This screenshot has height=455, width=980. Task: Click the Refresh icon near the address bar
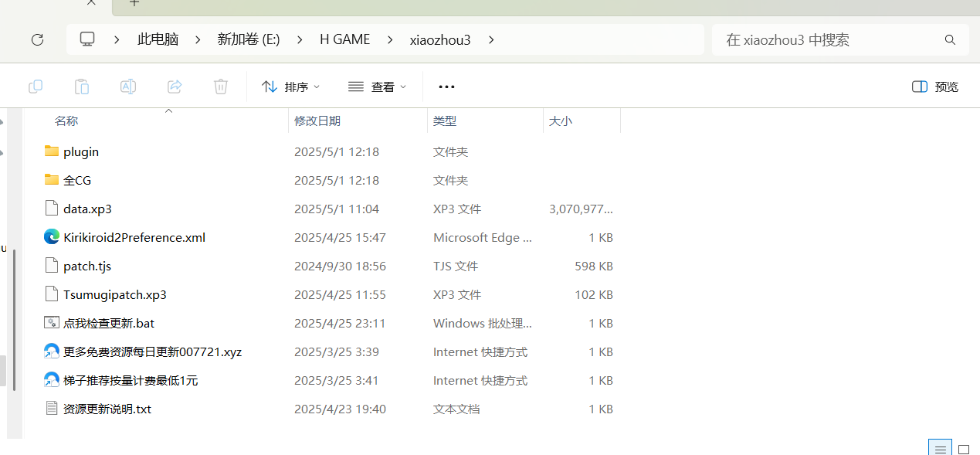tap(37, 39)
